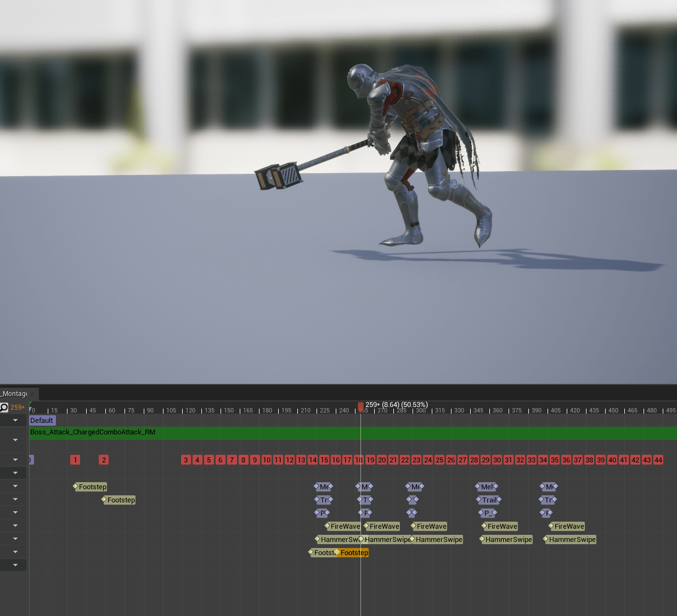Click the orange highlighted Footstep notify
677x616 pixels.
pyautogui.click(x=354, y=552)
